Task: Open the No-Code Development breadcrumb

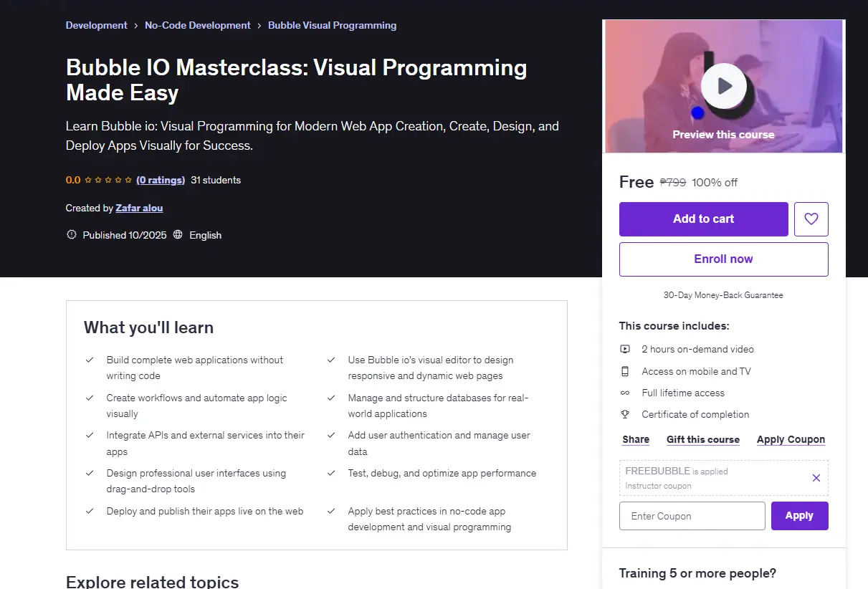Action: click(x=198, y=25)
